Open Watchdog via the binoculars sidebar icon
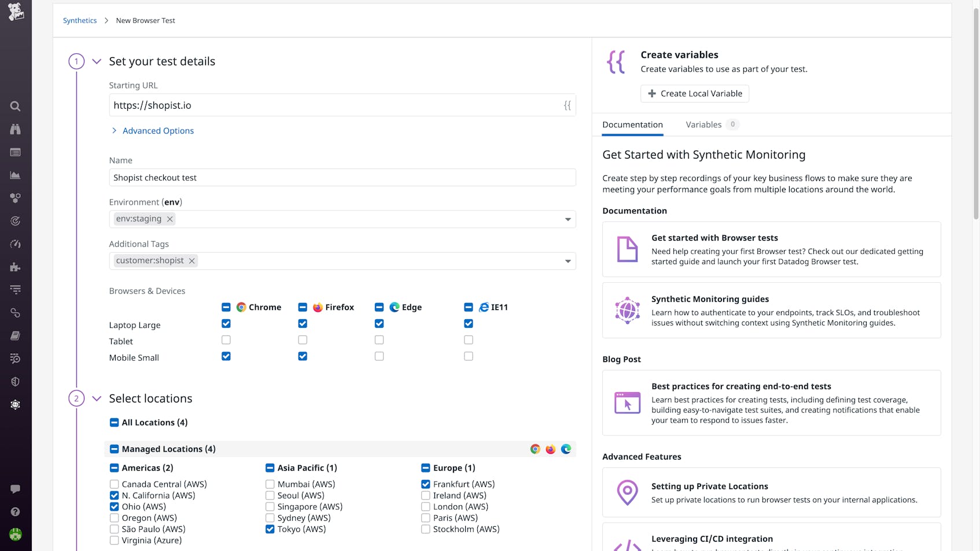The width and height of the screenshot is (980, 551). coord(16,129)
